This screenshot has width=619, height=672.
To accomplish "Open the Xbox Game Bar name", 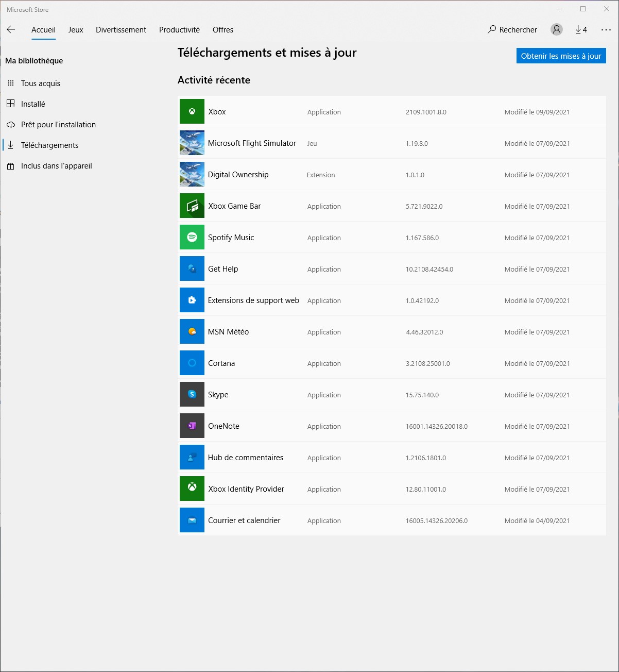I will pyautogui.click(x=234, y=206).
